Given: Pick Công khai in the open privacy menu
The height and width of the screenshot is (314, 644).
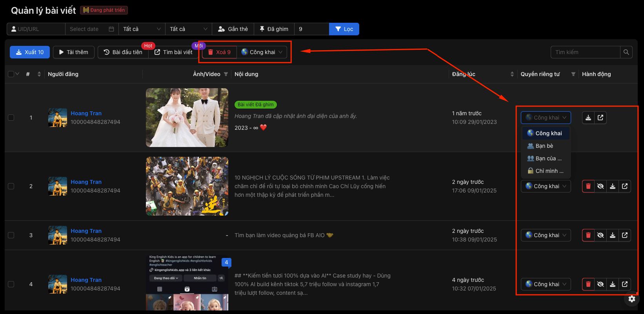Looking at the screenshot, I should pos(546,133).
